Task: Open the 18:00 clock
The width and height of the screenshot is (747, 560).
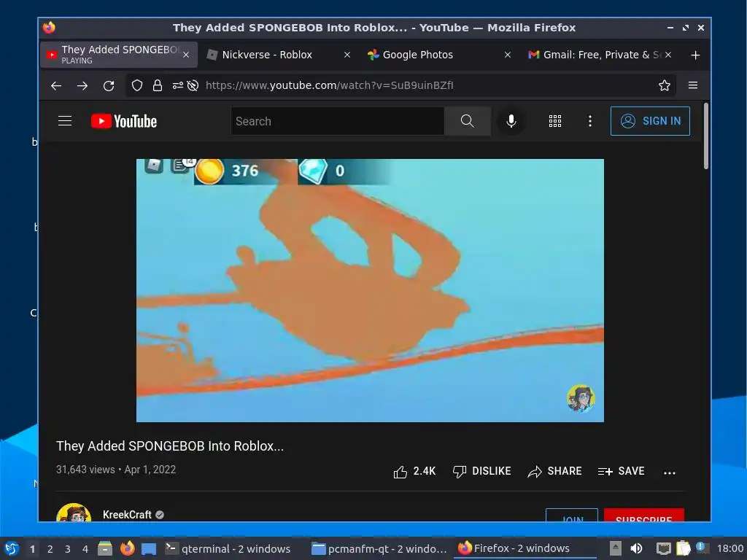Action: tap(729, 549)
